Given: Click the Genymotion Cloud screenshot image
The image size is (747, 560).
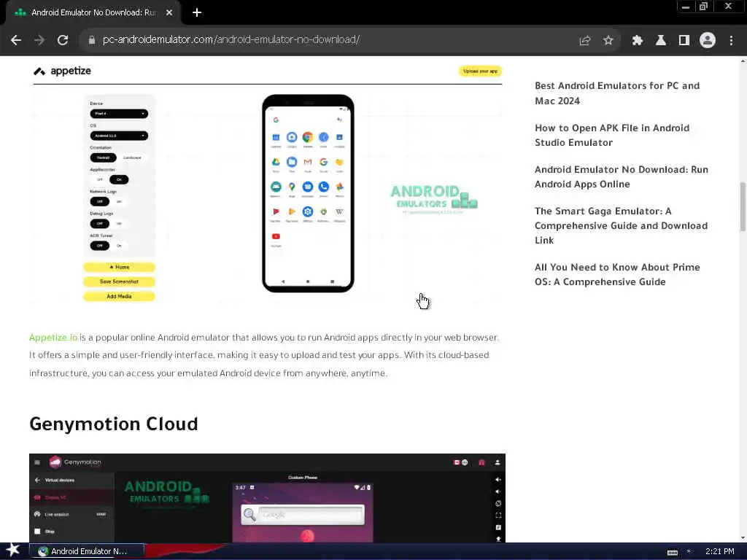Looking at the screenshot, I should click(267, 497).
